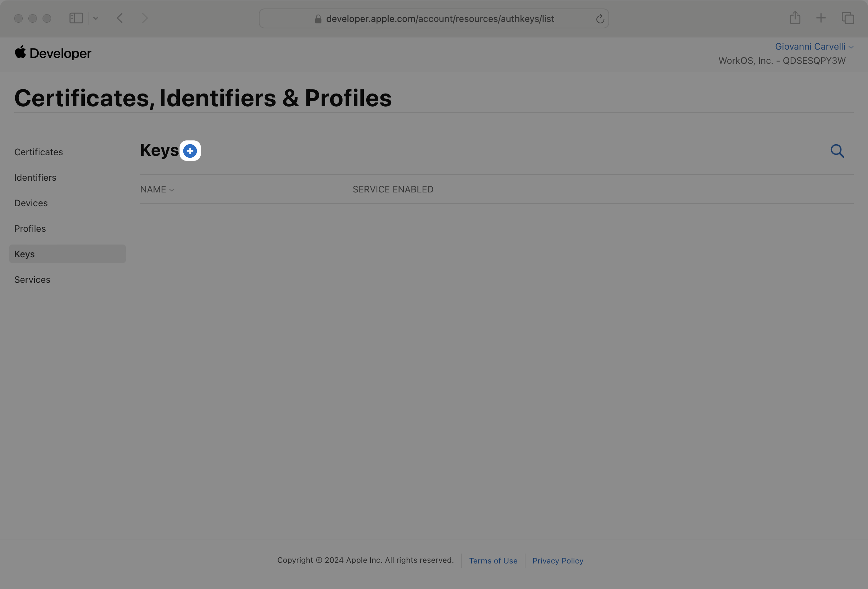Click browser forward navigation arrow
This screenshot has width=868, height=589.
(x=144, y=18)
